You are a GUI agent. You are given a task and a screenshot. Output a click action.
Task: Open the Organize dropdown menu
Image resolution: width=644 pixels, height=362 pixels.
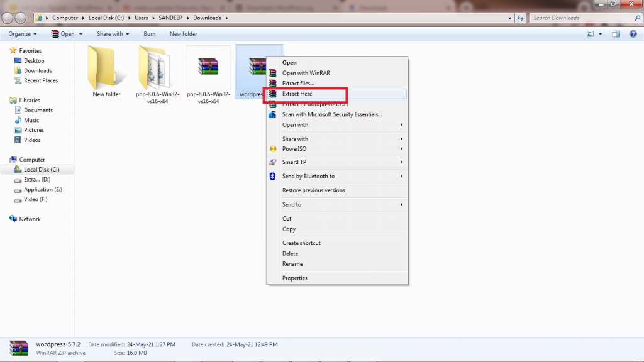point(23,34)
